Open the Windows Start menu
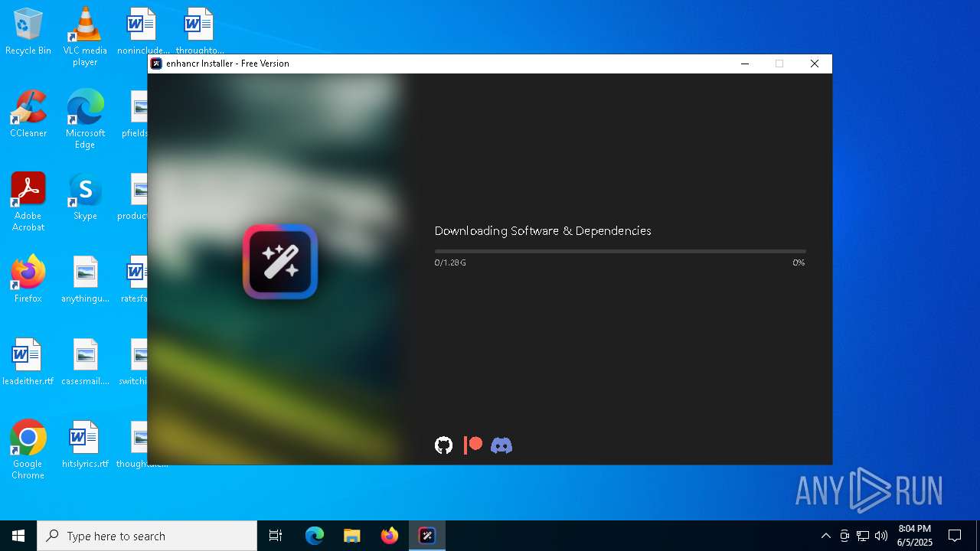Image resolution: width=980 pixels, height=551 pixels. tap(18, 536)
